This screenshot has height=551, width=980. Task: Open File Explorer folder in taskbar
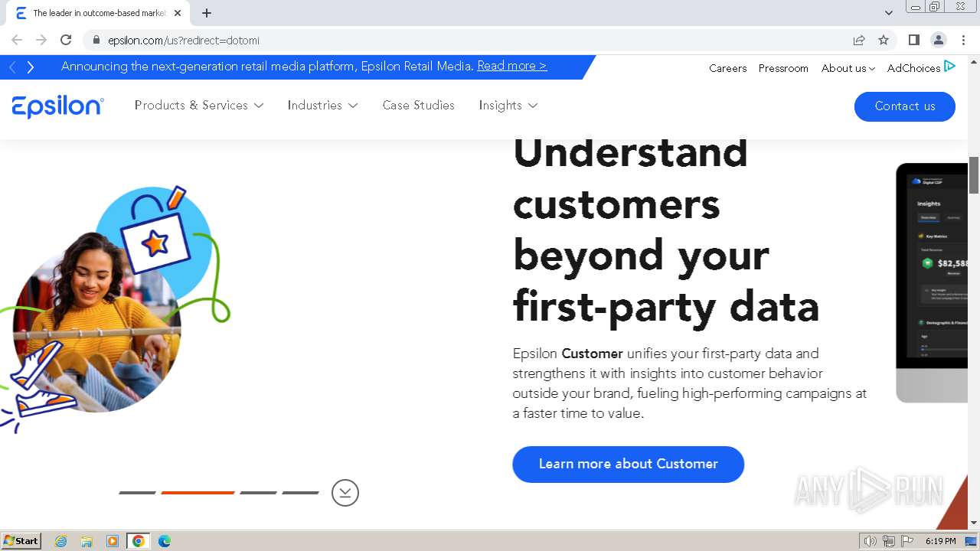click(87, 541)
